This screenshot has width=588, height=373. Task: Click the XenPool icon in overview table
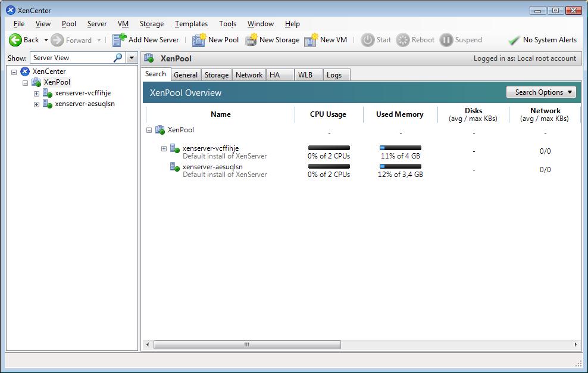pyautogui.click(x=160, y=130)
